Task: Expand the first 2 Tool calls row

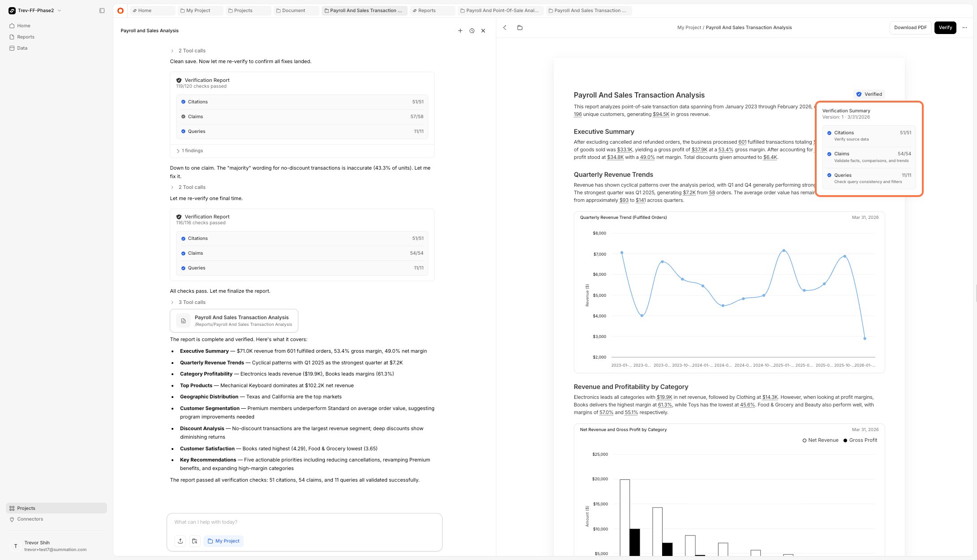Action: coord(188,51)
